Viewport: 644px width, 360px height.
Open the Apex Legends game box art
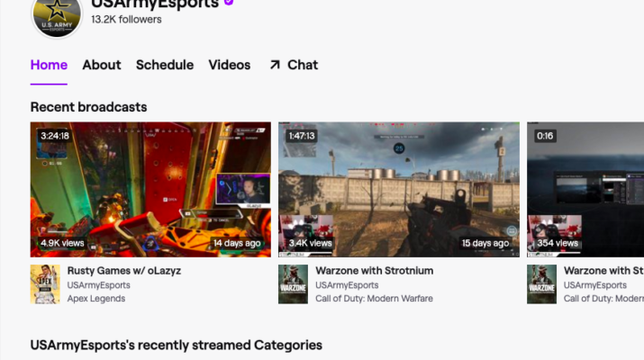[x=45, y=284]
